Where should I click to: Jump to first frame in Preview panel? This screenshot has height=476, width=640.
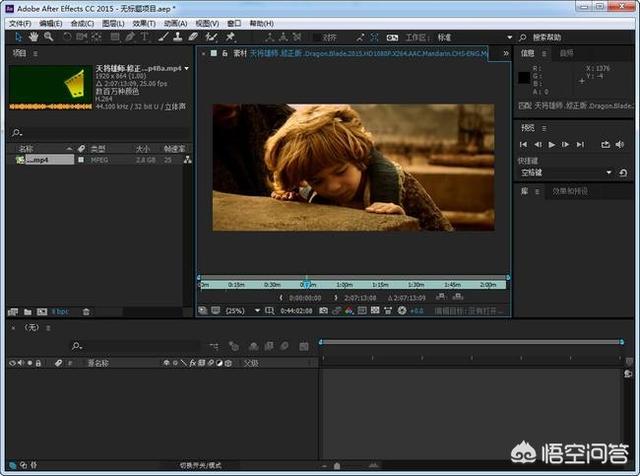pos(525,145)
